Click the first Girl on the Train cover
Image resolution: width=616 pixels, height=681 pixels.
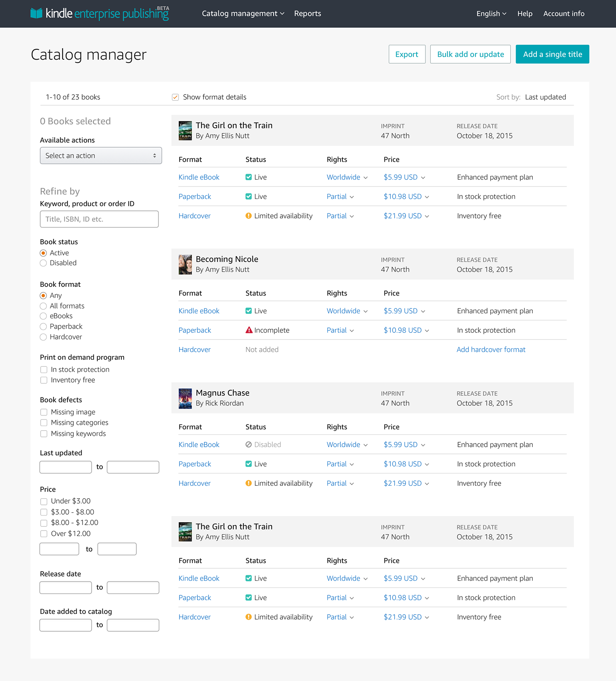pyautogui.click(x=185, y=131)
